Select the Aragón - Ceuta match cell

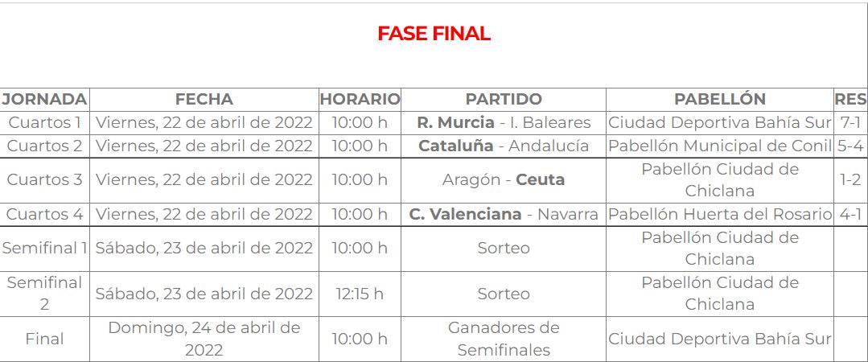[x=504, y=180]
